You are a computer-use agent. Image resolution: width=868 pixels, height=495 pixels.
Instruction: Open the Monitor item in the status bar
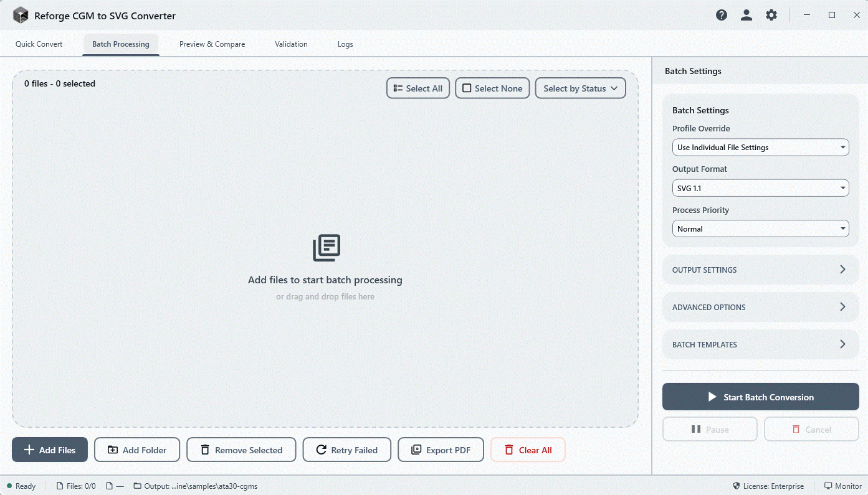pyautogui.click(x=842, y=486)
